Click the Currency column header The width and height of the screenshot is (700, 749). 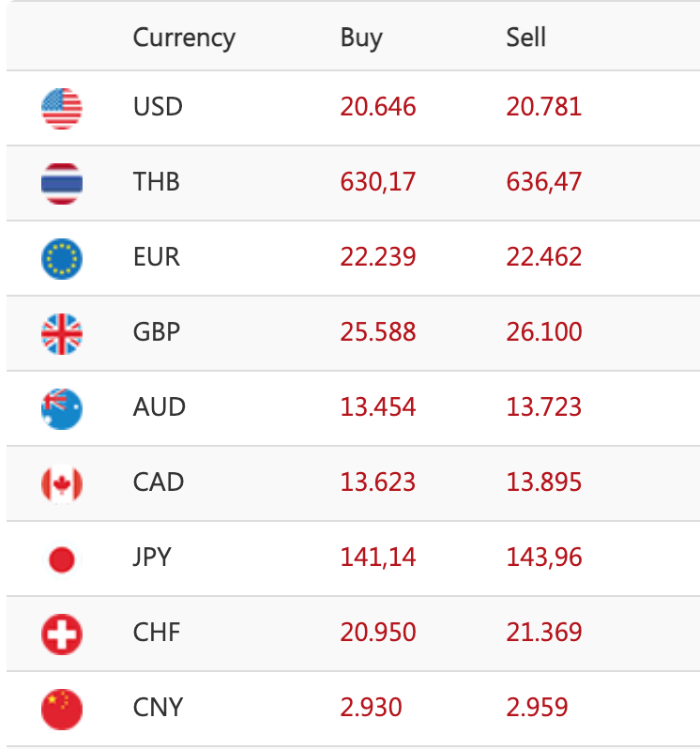(184, 38)
